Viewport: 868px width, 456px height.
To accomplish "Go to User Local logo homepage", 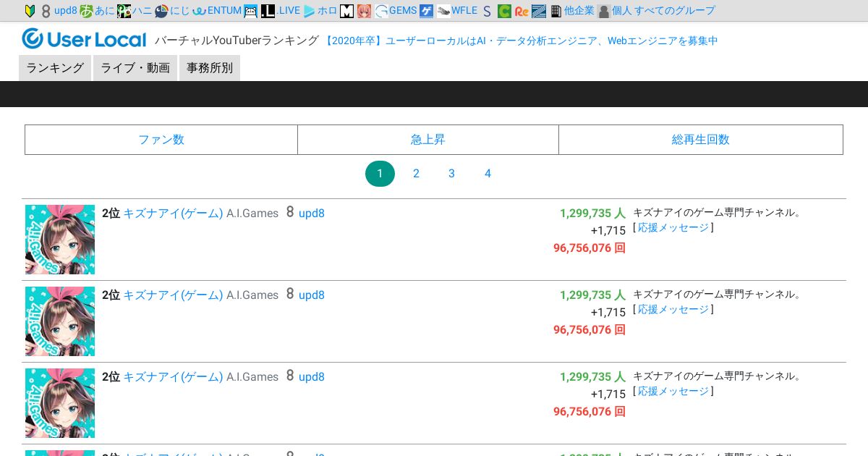I will click(84, 39).
